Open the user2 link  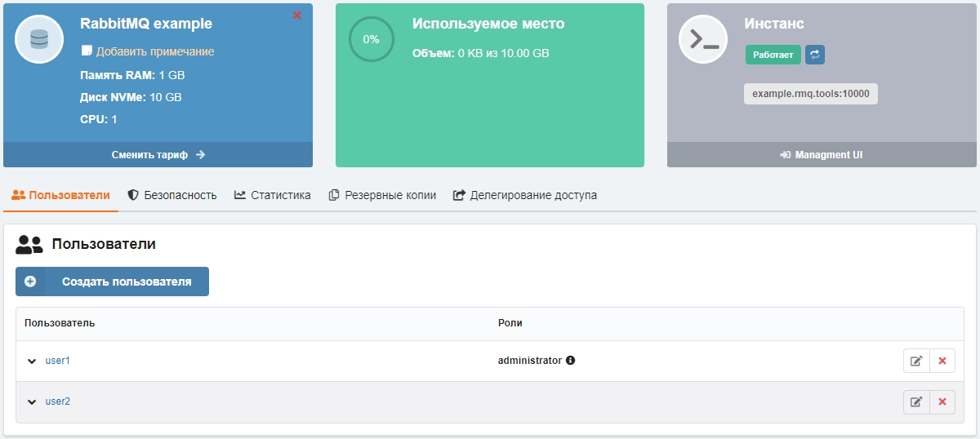click(58, 401)
